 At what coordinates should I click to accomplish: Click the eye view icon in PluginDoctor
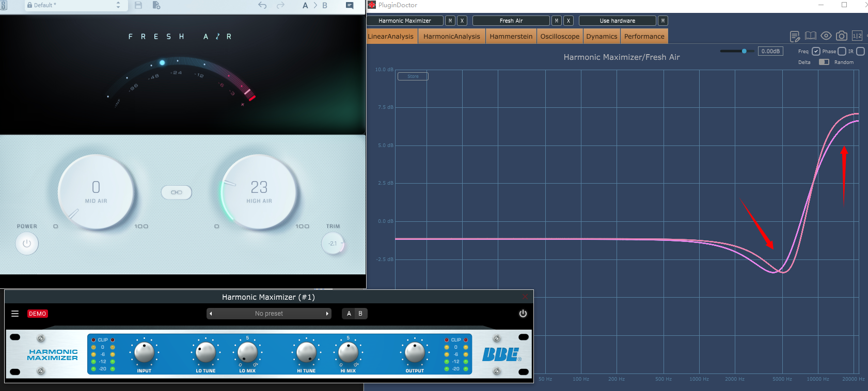(x=826, y=36)
